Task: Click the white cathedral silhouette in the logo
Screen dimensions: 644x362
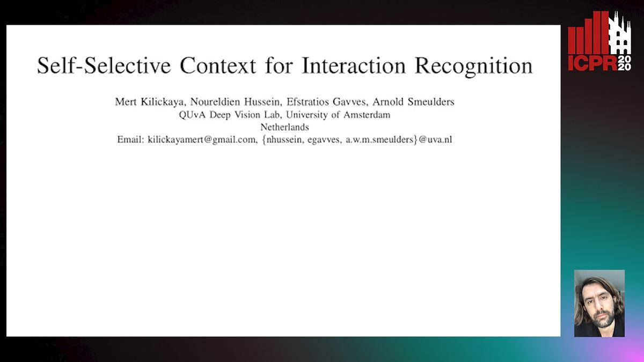Action: pyautogui.click(x=620, y=36)
